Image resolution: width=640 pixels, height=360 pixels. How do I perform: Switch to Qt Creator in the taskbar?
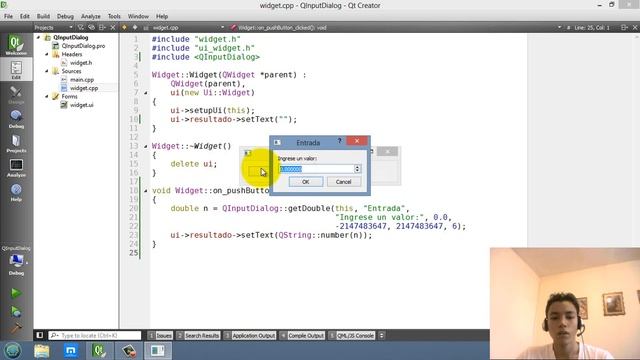[x=99, y=351]
